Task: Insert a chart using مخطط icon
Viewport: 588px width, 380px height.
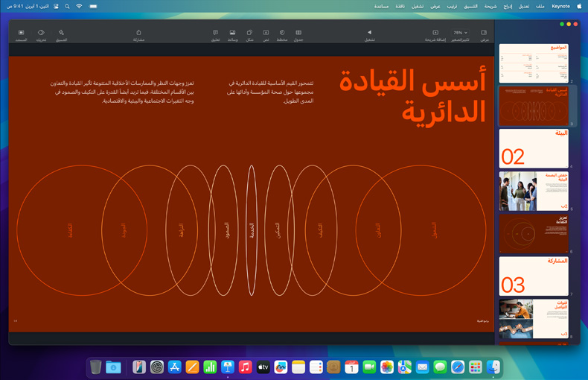Action: [x=282, y=34]
